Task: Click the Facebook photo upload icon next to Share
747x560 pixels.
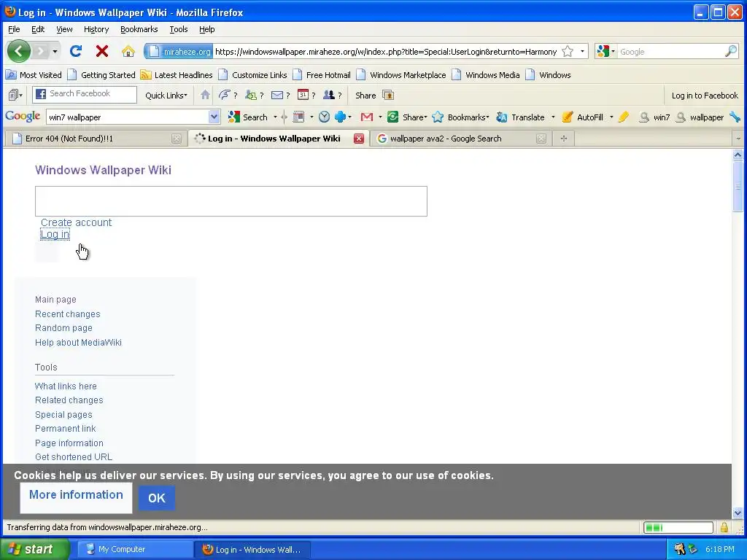Action: [388, 96]
